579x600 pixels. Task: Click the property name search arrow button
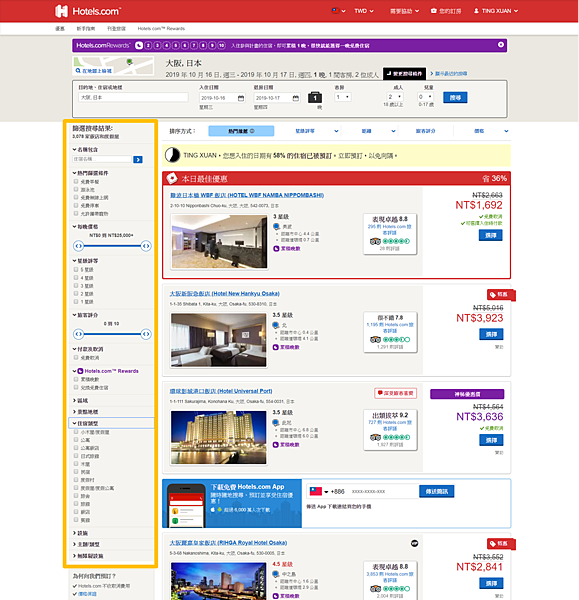[138, 159]
